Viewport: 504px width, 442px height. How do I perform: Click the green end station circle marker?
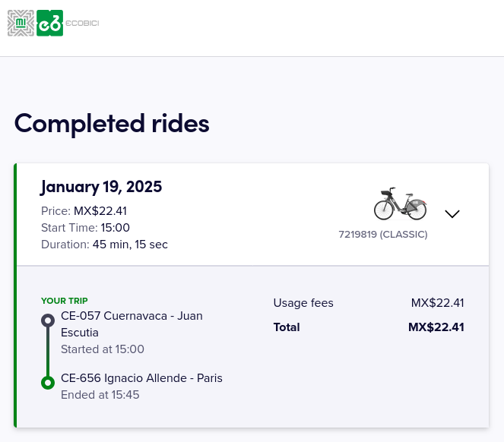click(48, 382)
